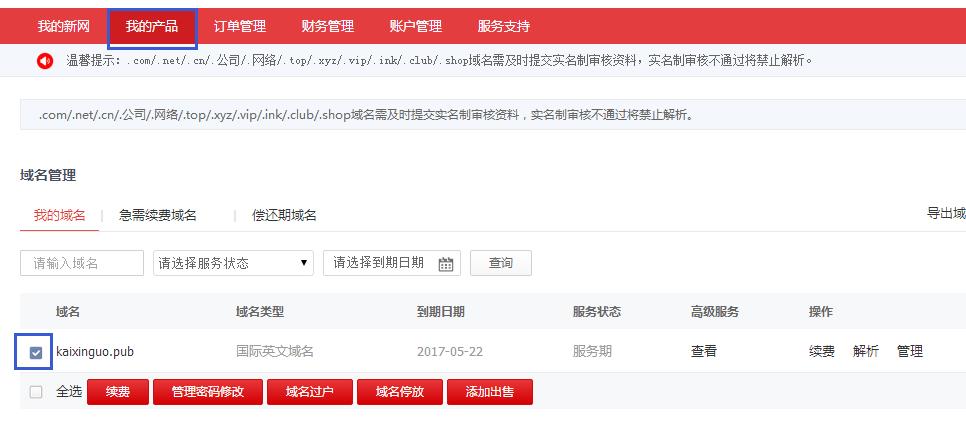This screenshot has width=966, height=434.
Task: Switch to the 急需续费域名 tab
Action: (158, 215)
